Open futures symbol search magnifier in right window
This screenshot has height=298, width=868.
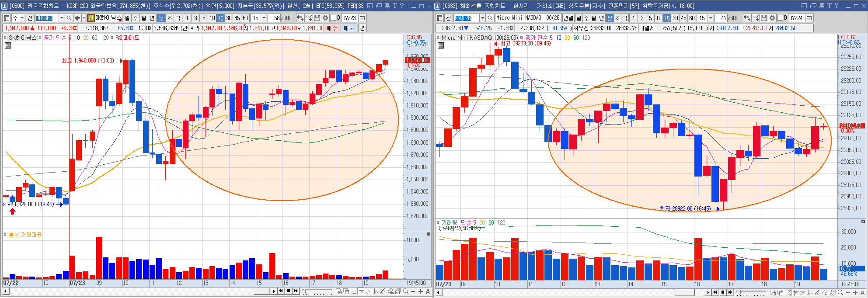pos(490,18)
